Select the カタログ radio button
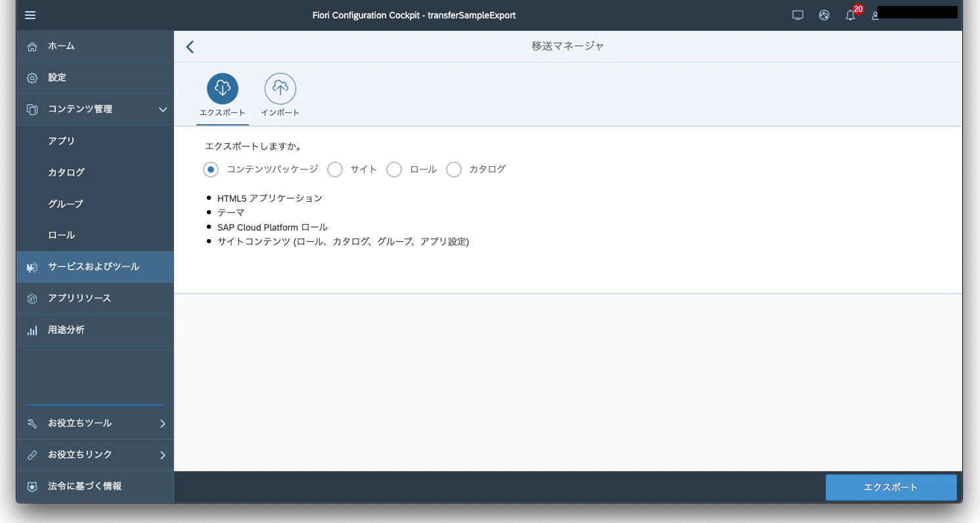 click(x=454, y=170)
